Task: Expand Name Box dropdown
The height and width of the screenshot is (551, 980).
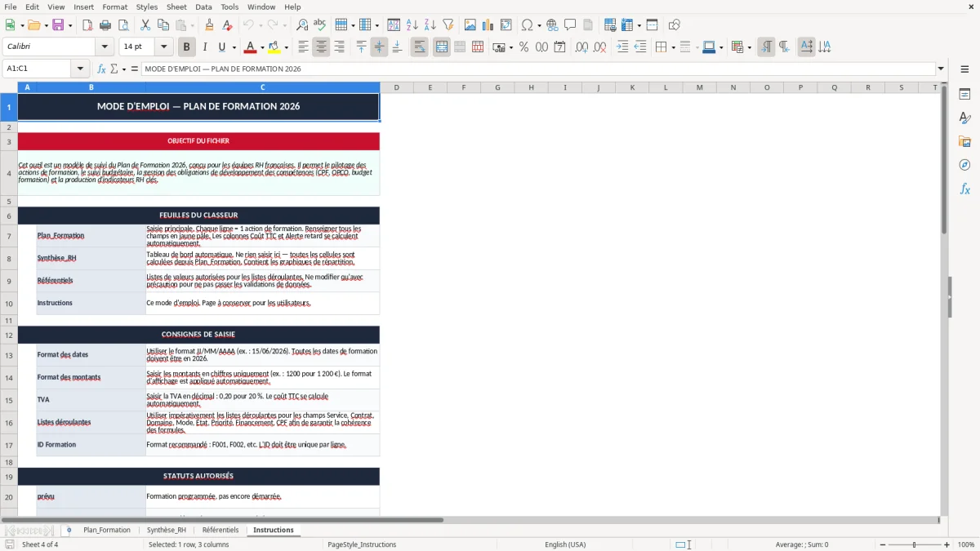Action: 80,69
